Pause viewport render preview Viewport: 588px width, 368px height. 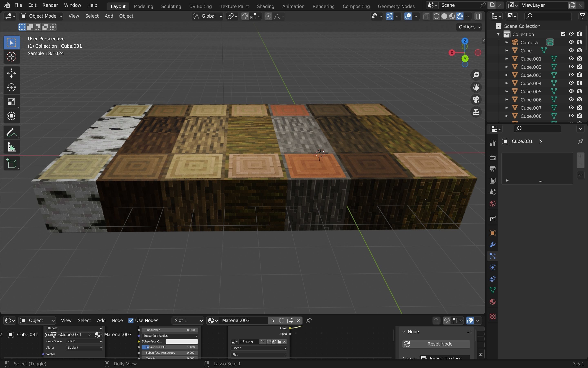(x=478, y=16)
